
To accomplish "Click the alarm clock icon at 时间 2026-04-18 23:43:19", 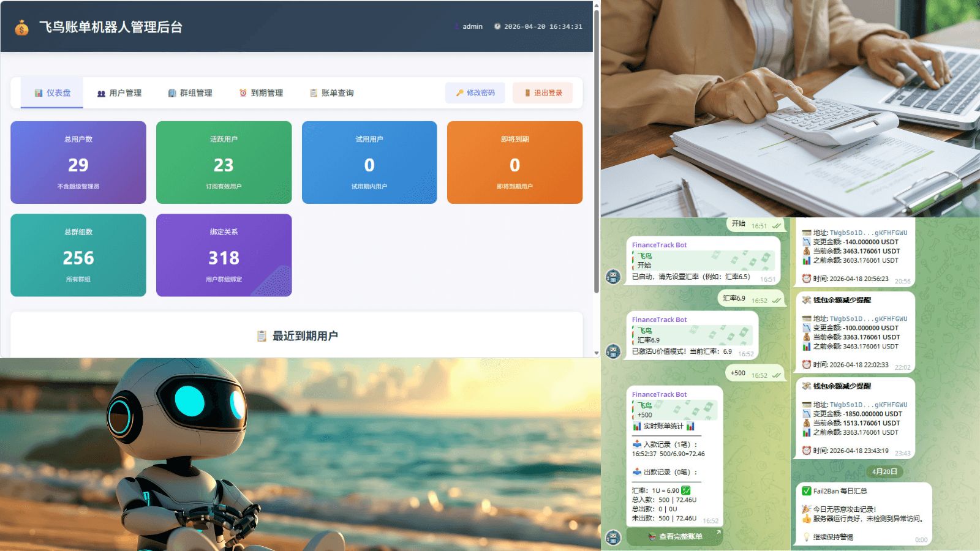I will pyautogui.click(x=807, y=451).
